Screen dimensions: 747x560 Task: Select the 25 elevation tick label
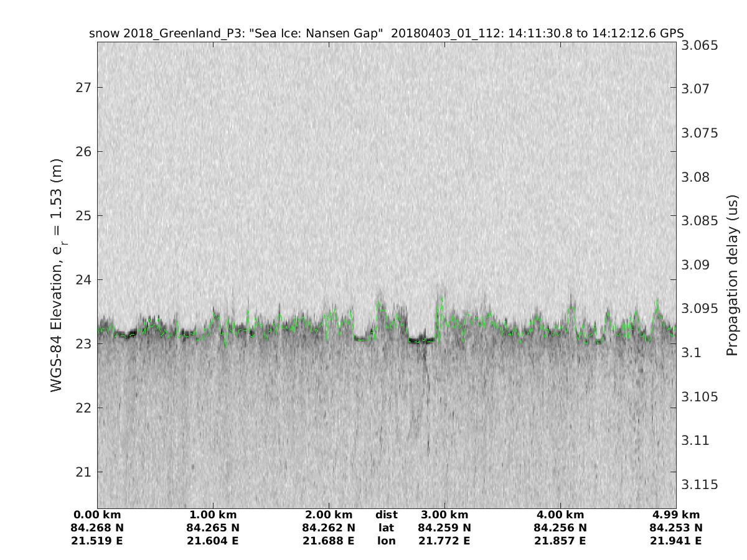[82, 216]
